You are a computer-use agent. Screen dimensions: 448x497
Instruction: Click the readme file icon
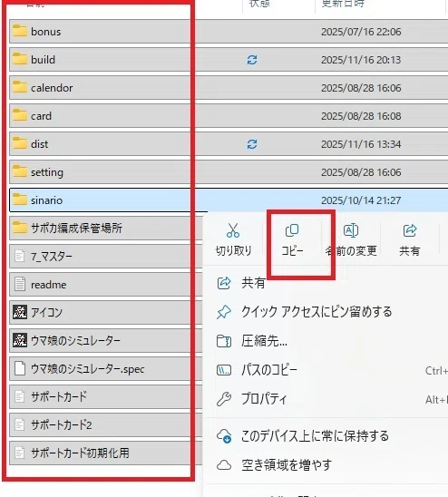pos(20,284)
